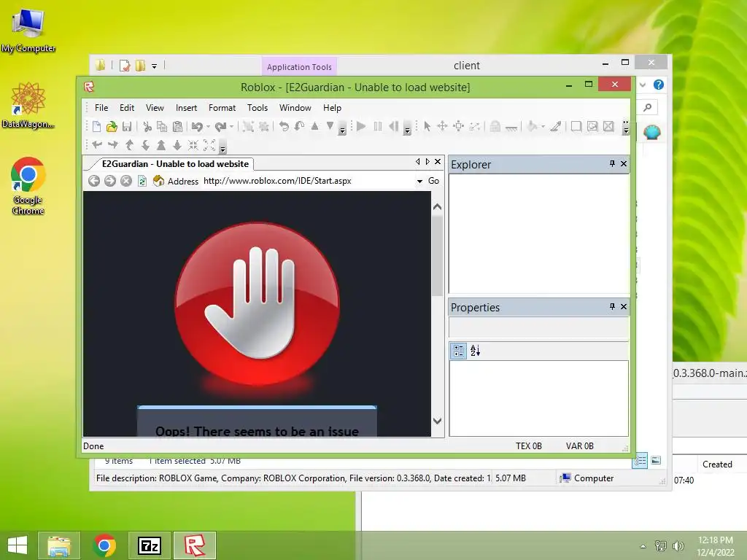Click the browser Forward button beside Address
The height and width of the screenshot is (560, 747).
click(x=110, y=181)
